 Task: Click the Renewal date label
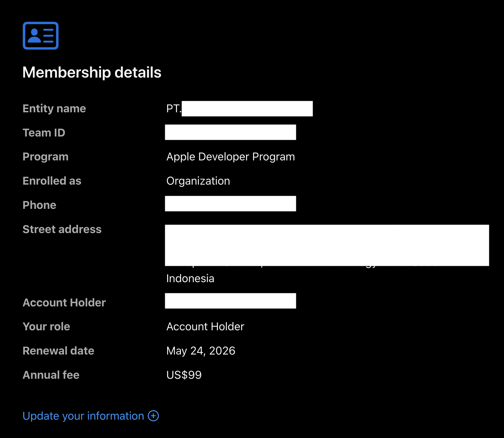58,351
